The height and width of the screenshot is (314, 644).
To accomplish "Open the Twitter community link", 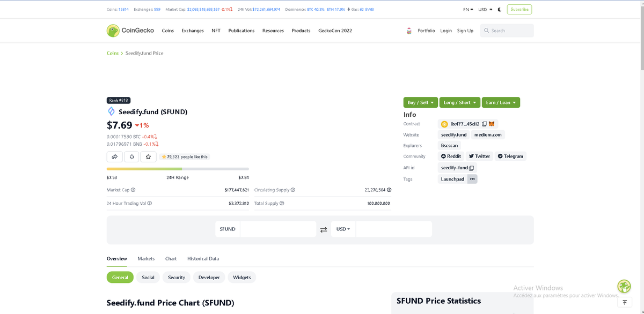I will coord(479,156).
